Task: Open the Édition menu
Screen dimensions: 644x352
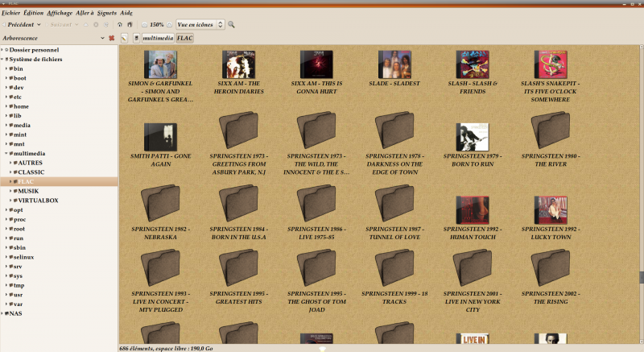Action: pyautogui.click(x=33, y=13)
